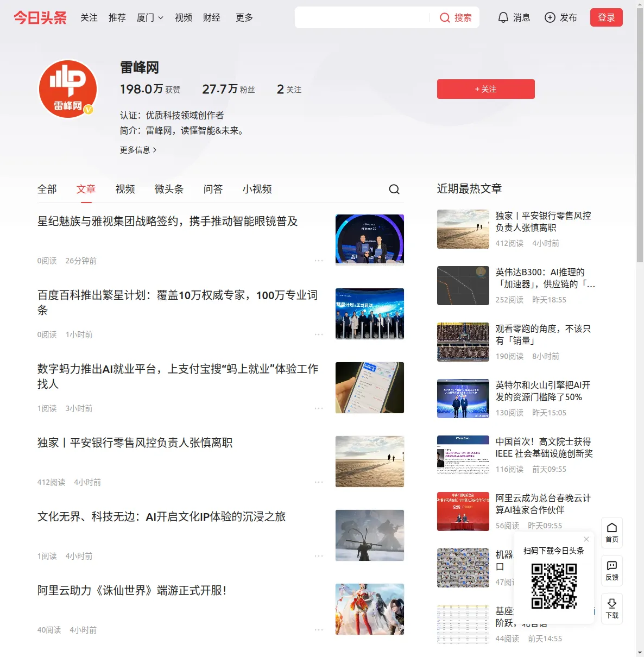Open article 百度百科推出繁星计划

pyautogui.click(x=178, y=303)
